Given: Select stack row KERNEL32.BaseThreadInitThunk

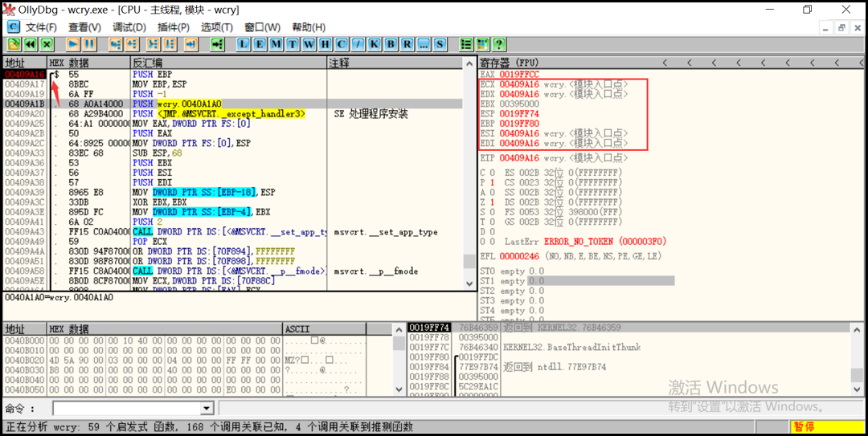Looking at the screenshot, I should click(629, 348).
